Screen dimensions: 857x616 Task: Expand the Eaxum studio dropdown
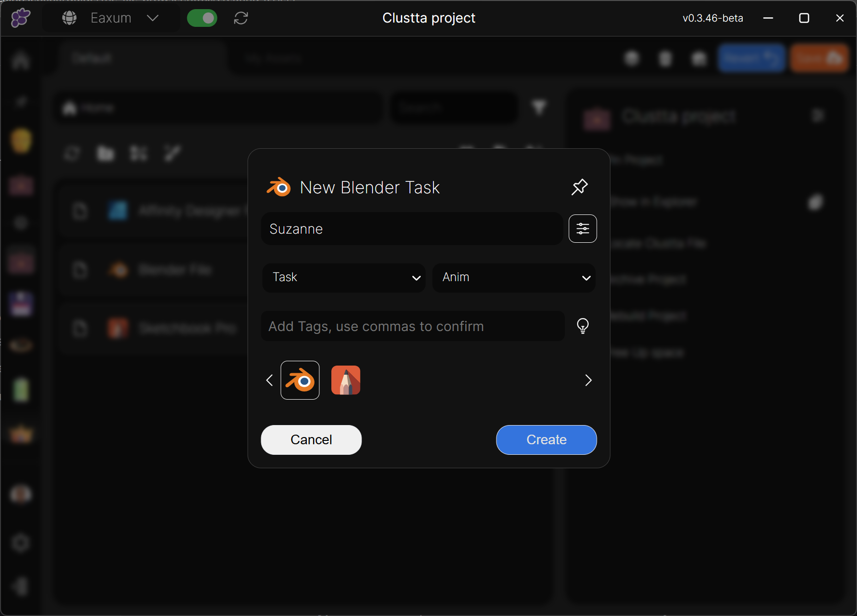111,18
